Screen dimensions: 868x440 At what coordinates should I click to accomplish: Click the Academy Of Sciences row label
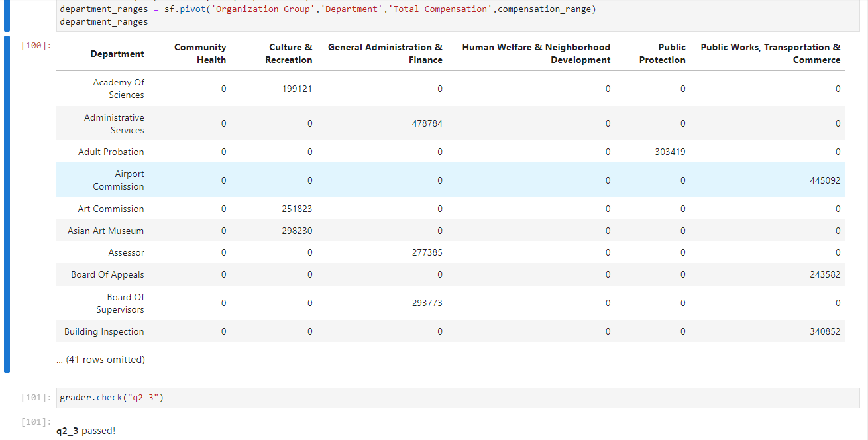coord(119,88)
